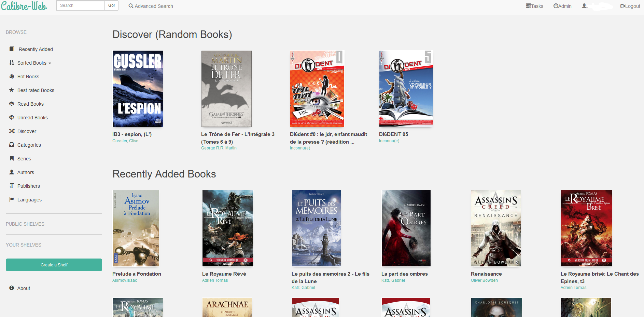644x317 pixels.
Task: Click author link Cussler, Clive
Action: pyautogui.click(x=125, y=141)
